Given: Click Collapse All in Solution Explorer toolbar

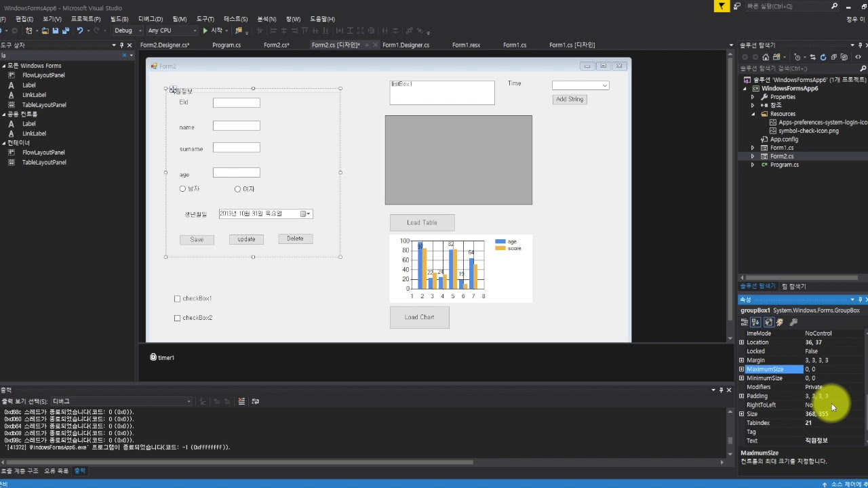Looking at the screenshot, I should [833, 57].
